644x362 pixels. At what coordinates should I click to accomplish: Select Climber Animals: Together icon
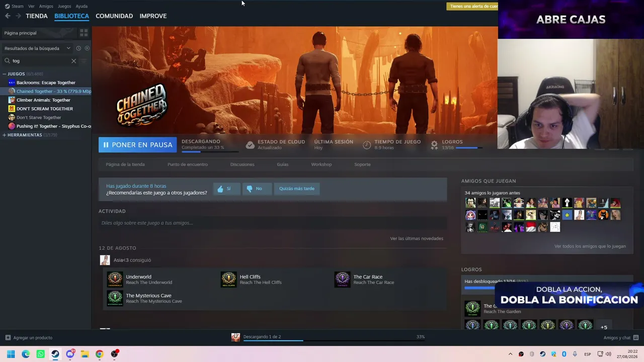click(x=12, y=100)
